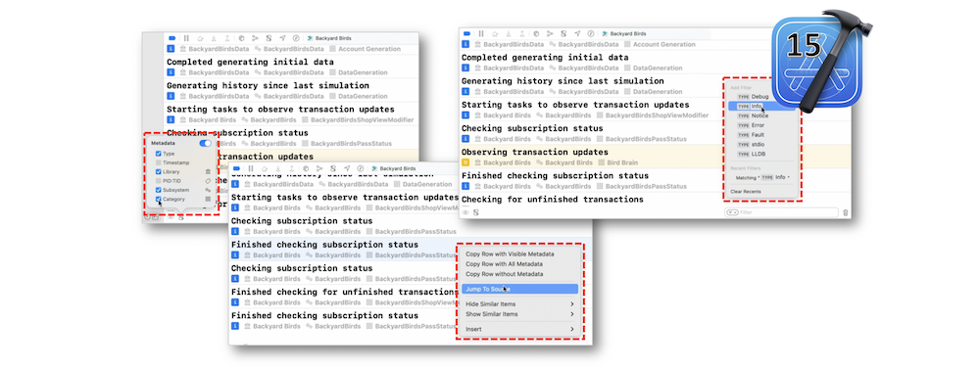Click Simulate Location arrow in context menu window toolbar

click(x=348, y=168)
